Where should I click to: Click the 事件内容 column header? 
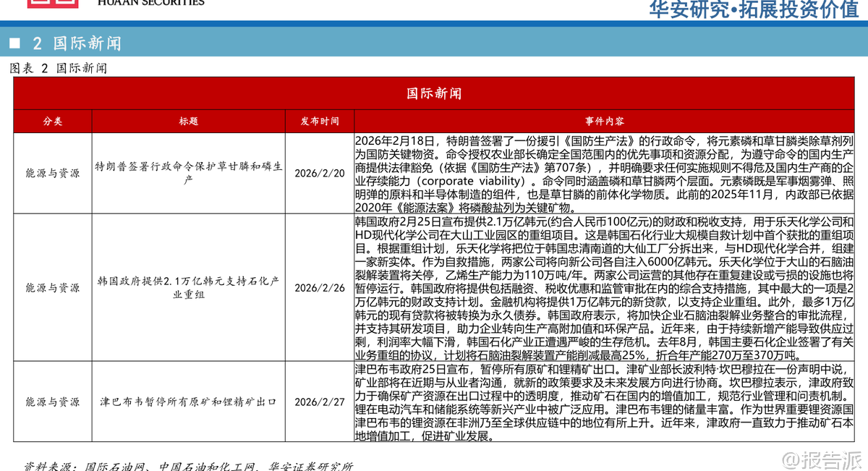click(x=605, y=122)
